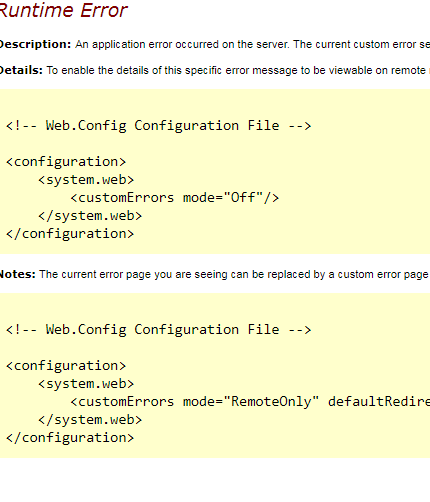Click first opening configuration tag
This screenshot has width=430, height=502.
pos(66,162)
